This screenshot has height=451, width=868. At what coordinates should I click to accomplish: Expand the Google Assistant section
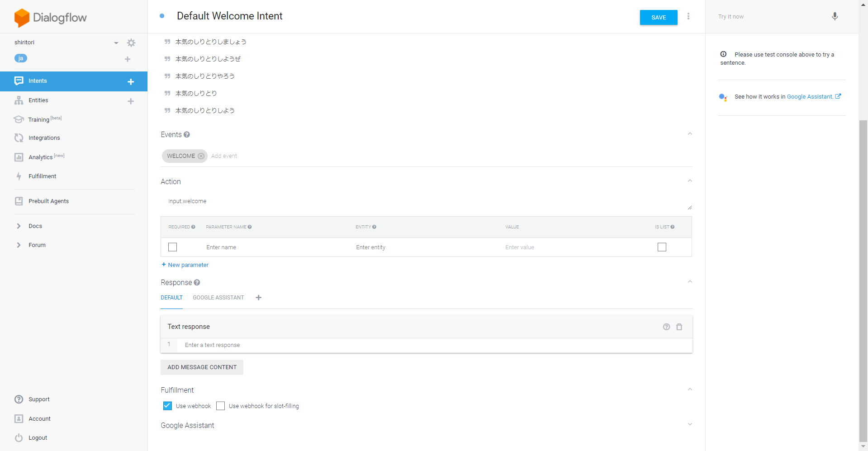click(690, 425)
